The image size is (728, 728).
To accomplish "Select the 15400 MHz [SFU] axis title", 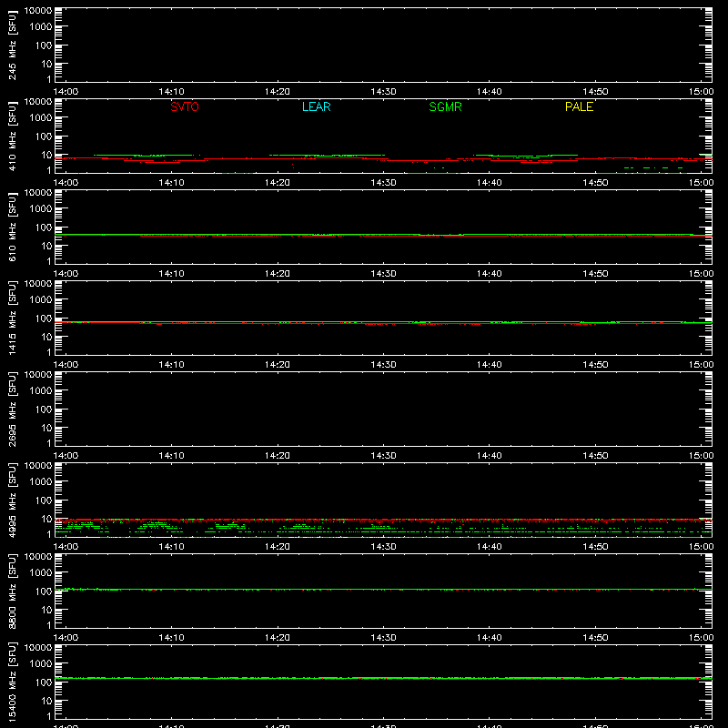I will [12, 682].
